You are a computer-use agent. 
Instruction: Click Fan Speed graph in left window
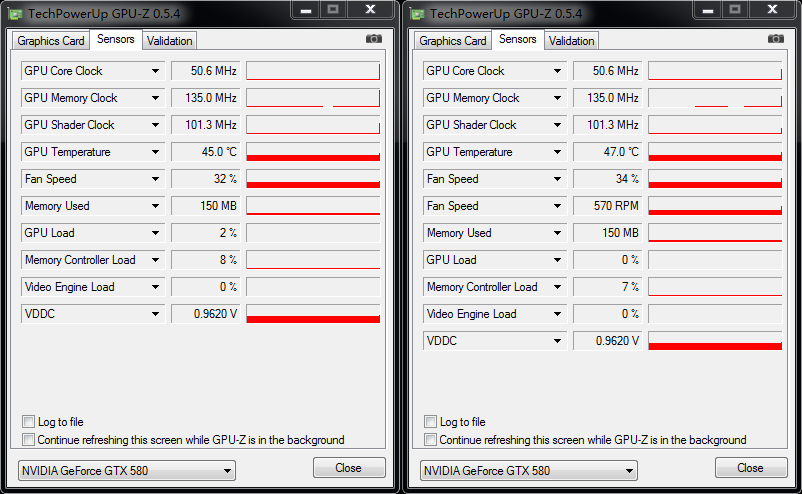313,179
